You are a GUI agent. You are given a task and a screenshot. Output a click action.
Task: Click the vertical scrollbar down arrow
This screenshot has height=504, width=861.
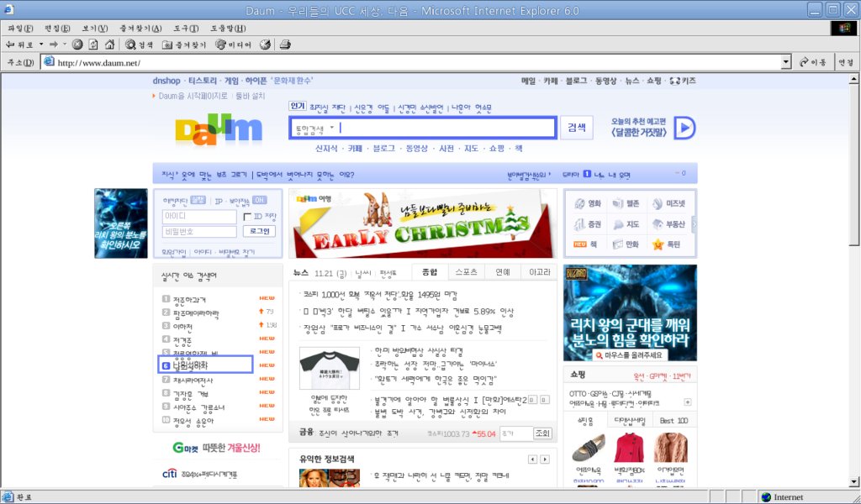pos(854,482)
